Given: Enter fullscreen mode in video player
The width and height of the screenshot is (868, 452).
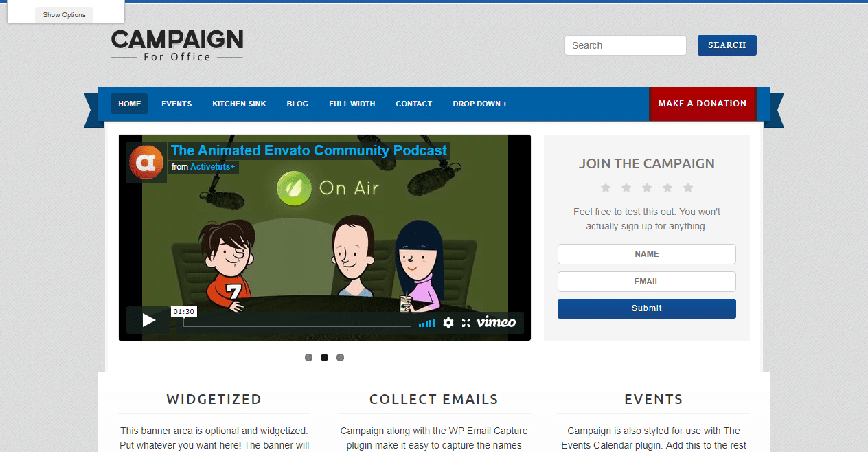Looking at the screenshot, I should pyautogui.click(x=466, y=323).
